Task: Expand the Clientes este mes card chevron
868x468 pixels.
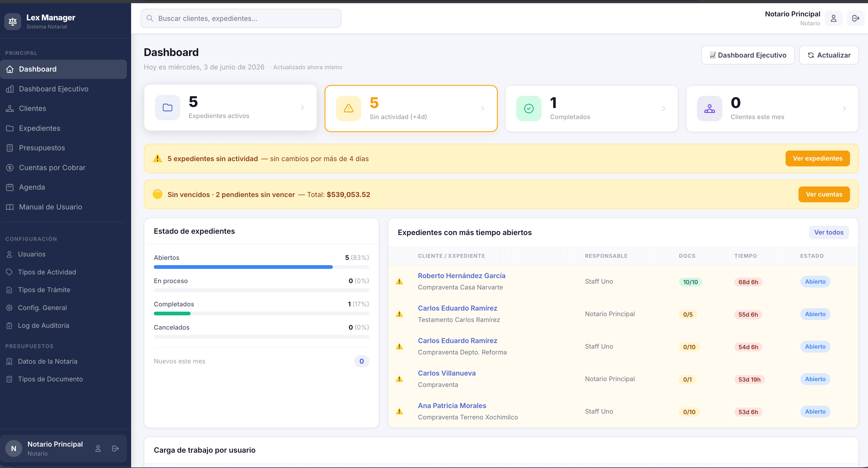Action: 844,108
